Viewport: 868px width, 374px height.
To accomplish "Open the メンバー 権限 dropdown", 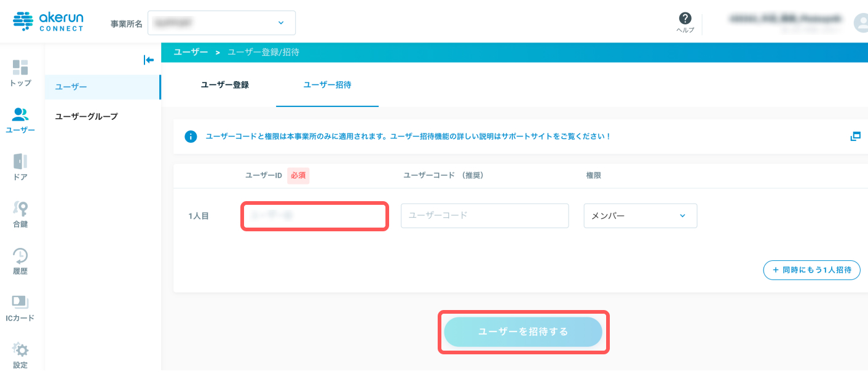I will 641,216.
